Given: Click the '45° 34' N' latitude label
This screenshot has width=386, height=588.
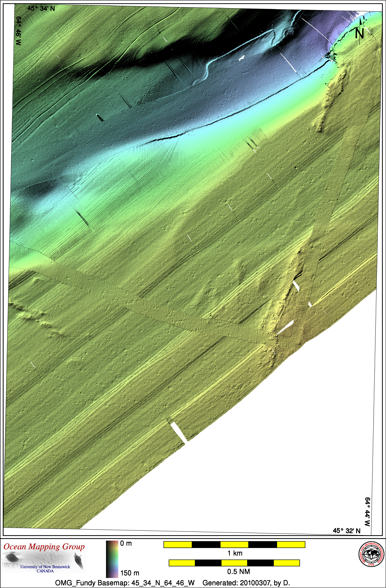Looking at the screenshot, I should tap(41, 8).
